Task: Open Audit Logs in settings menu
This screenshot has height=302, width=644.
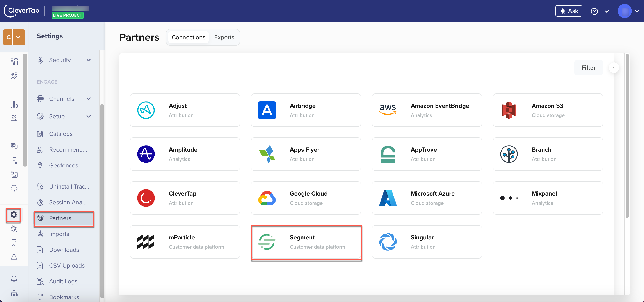Action: click(x=64, y=281)
